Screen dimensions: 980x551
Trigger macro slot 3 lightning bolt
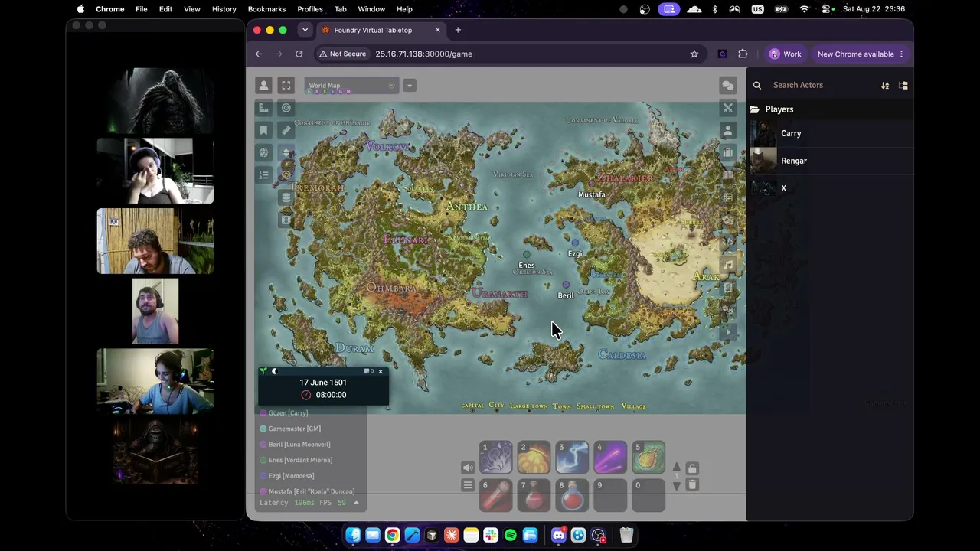[x=573, y=457]
